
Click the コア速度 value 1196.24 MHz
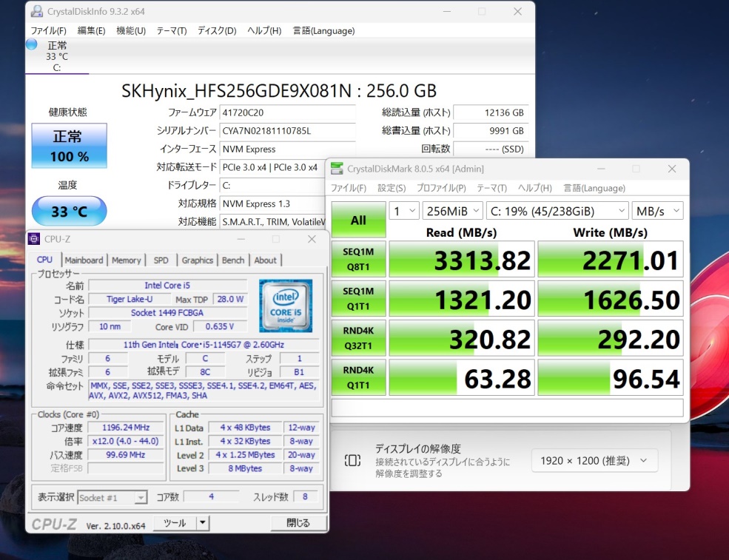[126, 428]
